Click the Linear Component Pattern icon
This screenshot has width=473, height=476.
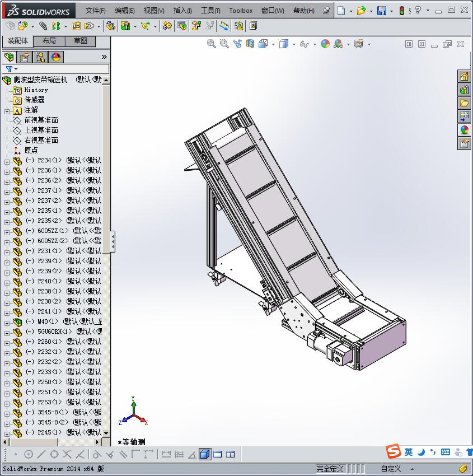(x=56, y=26)
